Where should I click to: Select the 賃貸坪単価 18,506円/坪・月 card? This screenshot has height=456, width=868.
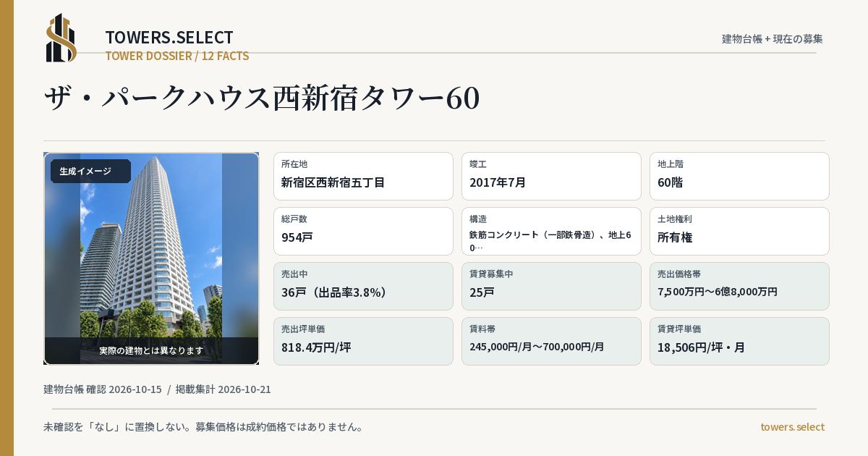(x=739, y=341)
